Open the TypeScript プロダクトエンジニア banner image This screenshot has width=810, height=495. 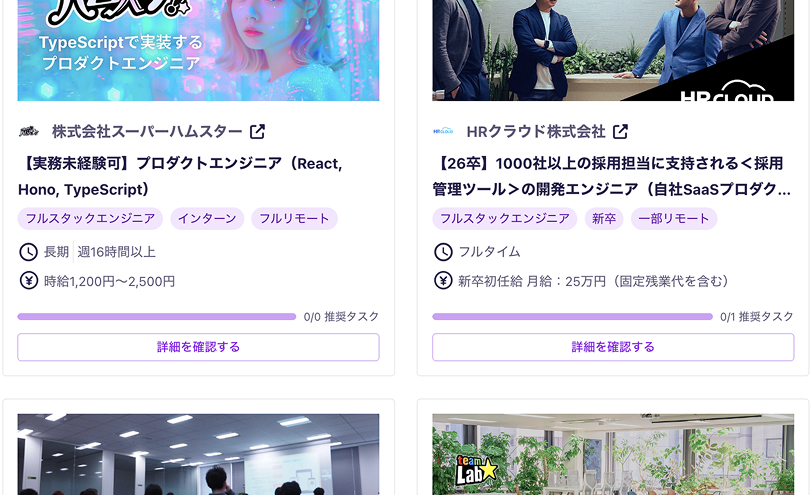pos(198,50)
